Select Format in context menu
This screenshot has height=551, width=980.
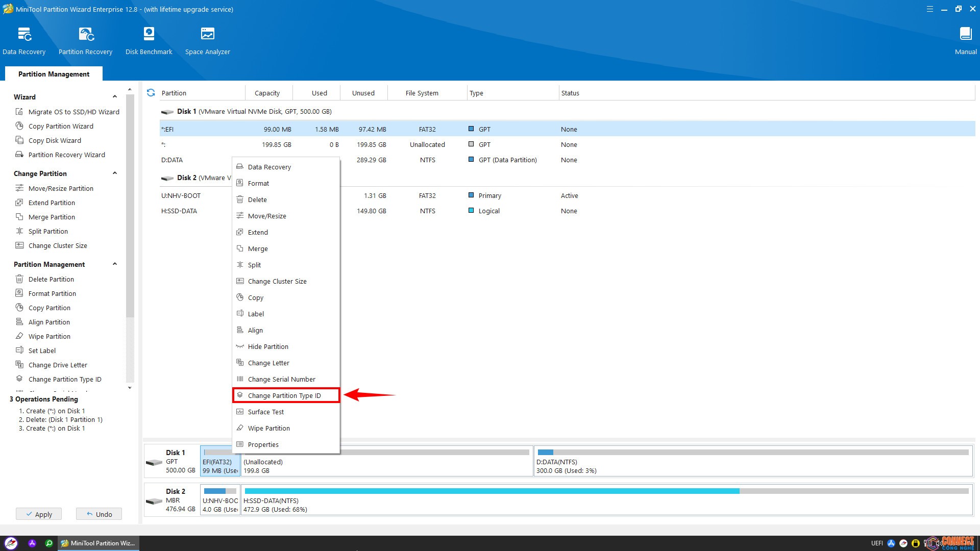click(x=286, y=183)
